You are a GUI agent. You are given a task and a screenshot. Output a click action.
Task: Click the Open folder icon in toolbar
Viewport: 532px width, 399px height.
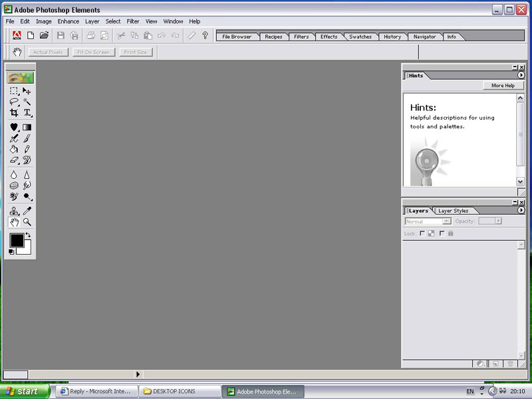click(44, 36)
